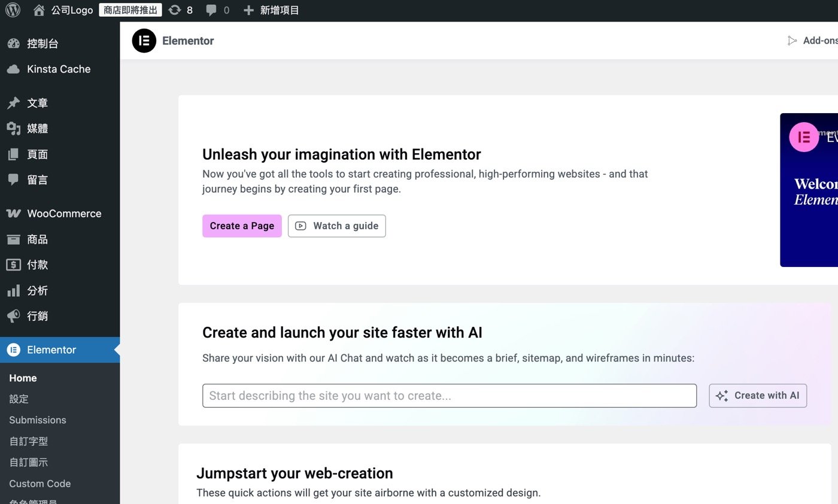Open 商品 products menu
Viewport: 838px width, 504px height.
(x=37, y=239)
